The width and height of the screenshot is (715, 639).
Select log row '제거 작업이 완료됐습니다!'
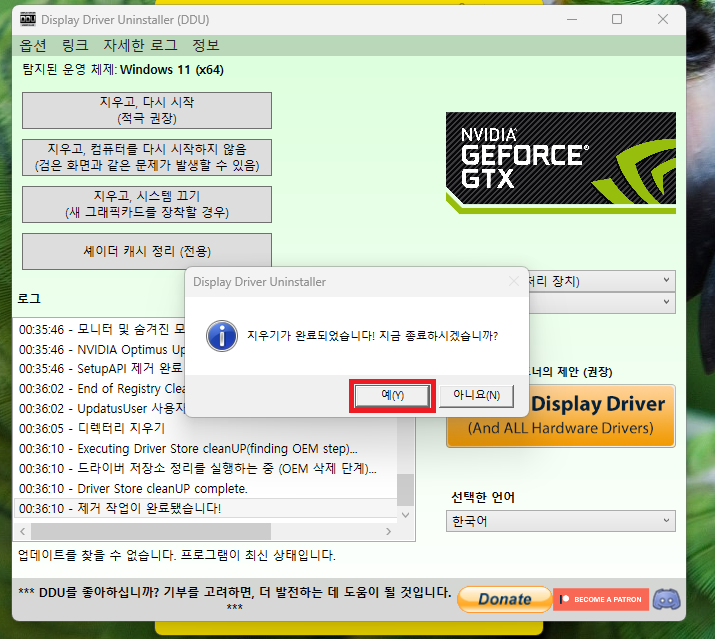pos(206,508)
